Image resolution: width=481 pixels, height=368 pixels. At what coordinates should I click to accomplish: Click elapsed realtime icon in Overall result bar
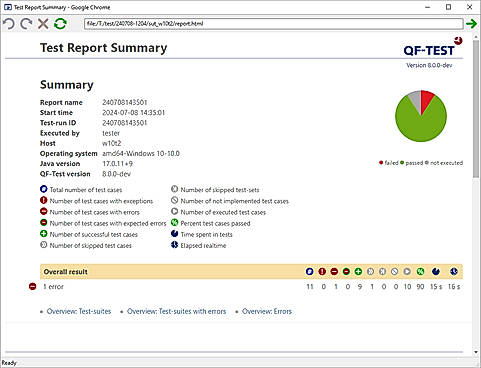454,271
